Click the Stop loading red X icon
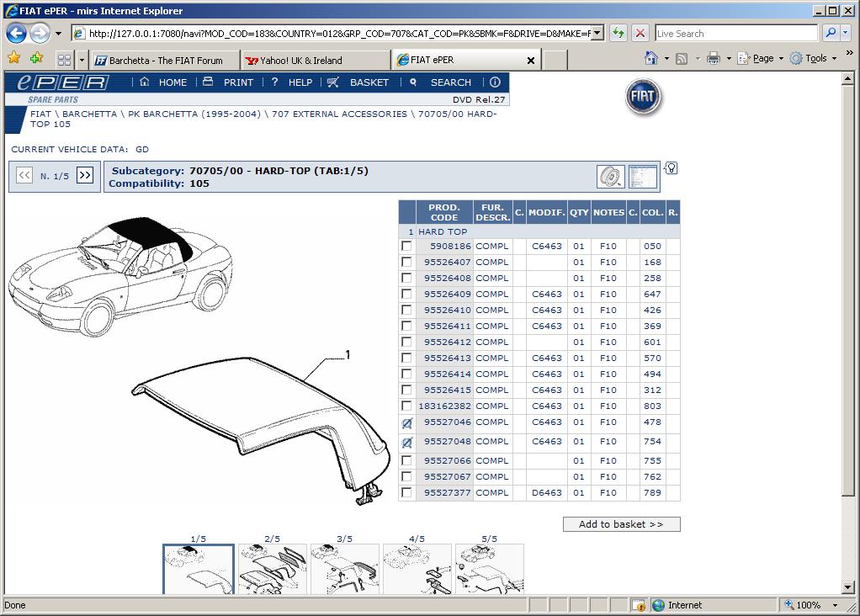This screenshot has width=860, height=616. (x=640, y=34)
